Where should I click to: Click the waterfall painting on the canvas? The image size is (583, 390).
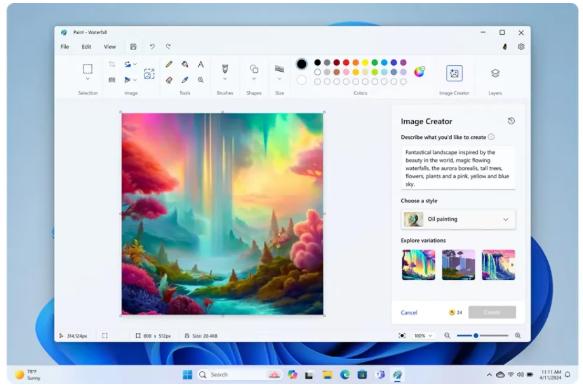[x=222, y=214]
